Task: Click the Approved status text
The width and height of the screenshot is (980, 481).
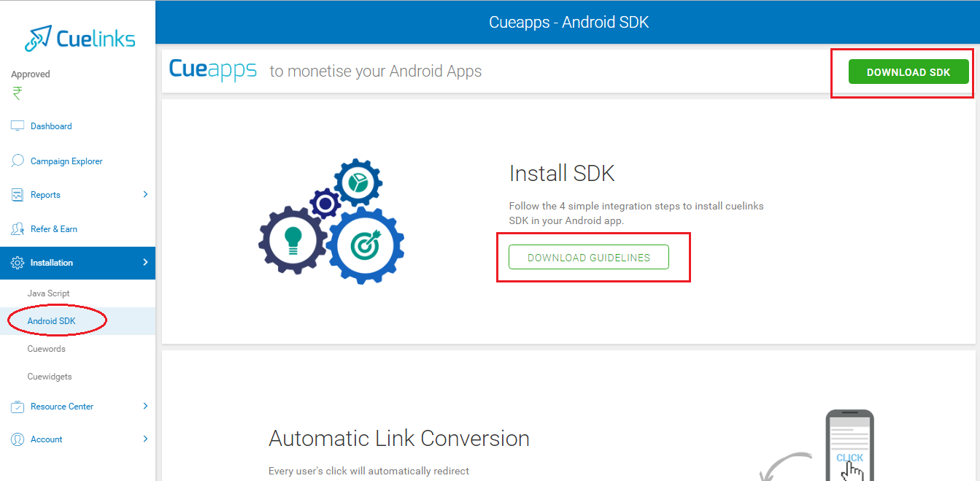Action: pyautogui.click(x=31, y=74)
